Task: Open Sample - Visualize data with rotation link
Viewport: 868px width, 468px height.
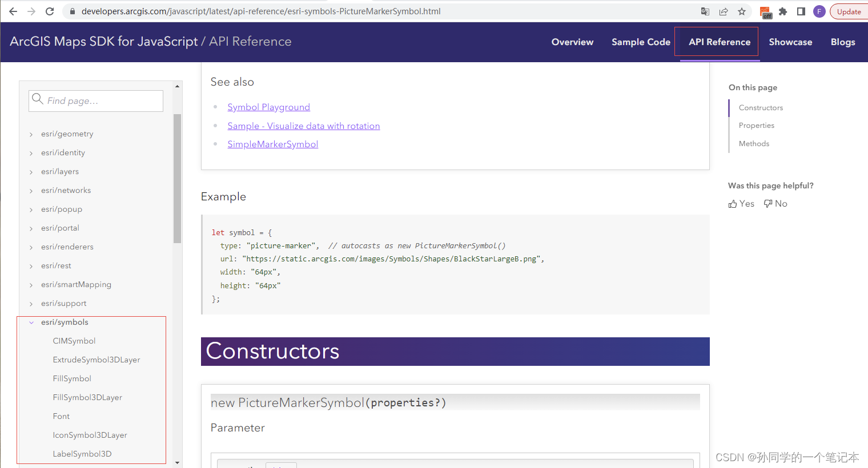Action: (x=303, y=126)
